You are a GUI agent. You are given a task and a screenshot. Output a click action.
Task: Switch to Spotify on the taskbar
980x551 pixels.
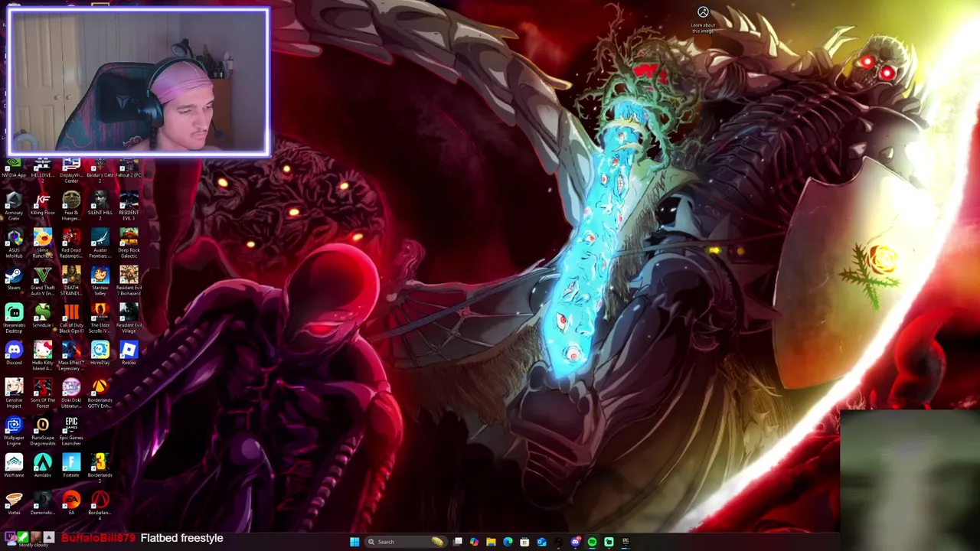point(592,542)
